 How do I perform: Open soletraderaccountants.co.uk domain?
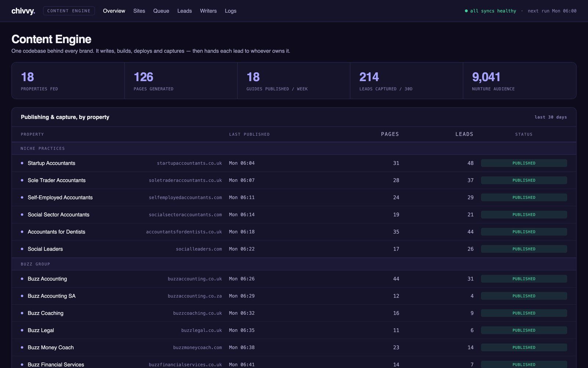pos(185,180)
